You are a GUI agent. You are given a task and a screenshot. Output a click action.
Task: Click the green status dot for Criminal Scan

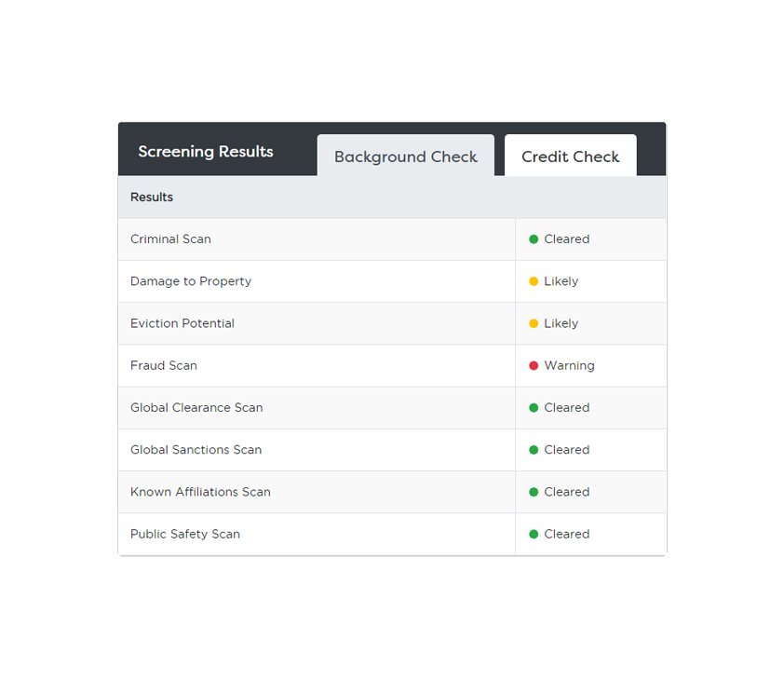534,239
